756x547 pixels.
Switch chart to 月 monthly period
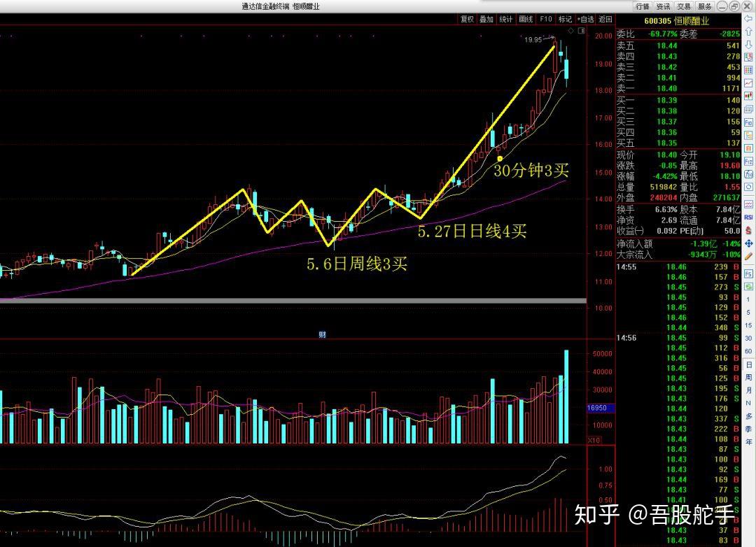coord(748,390)
